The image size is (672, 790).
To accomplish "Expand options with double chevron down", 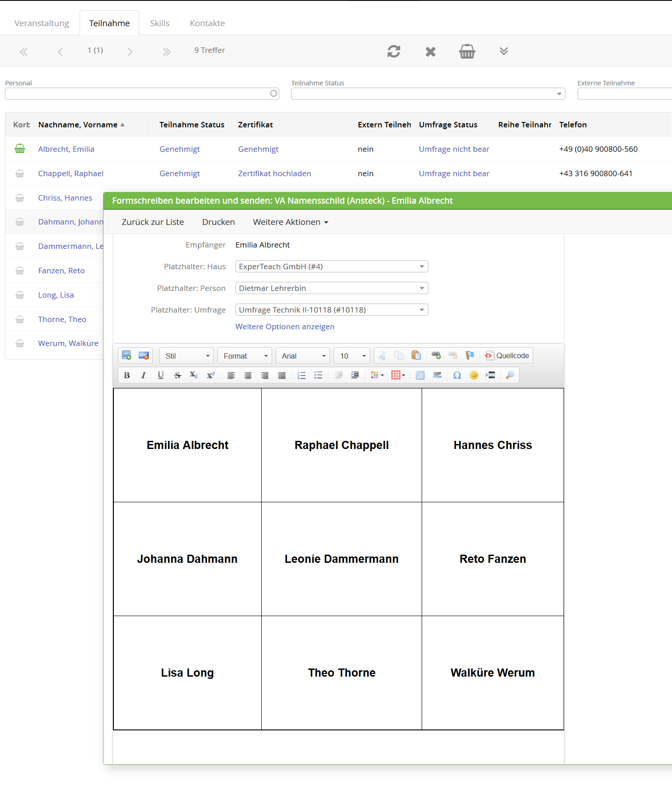I will click(x=504, y=51).
